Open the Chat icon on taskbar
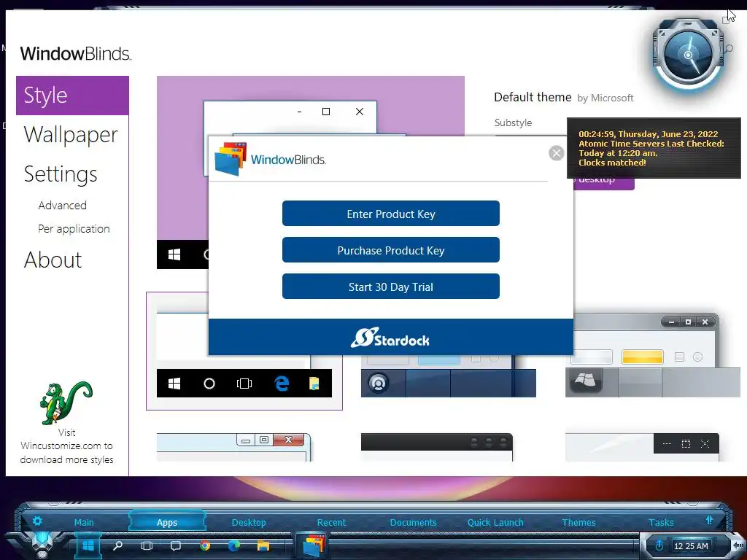Viewport: 747px width, 560px height. point(176,545)
